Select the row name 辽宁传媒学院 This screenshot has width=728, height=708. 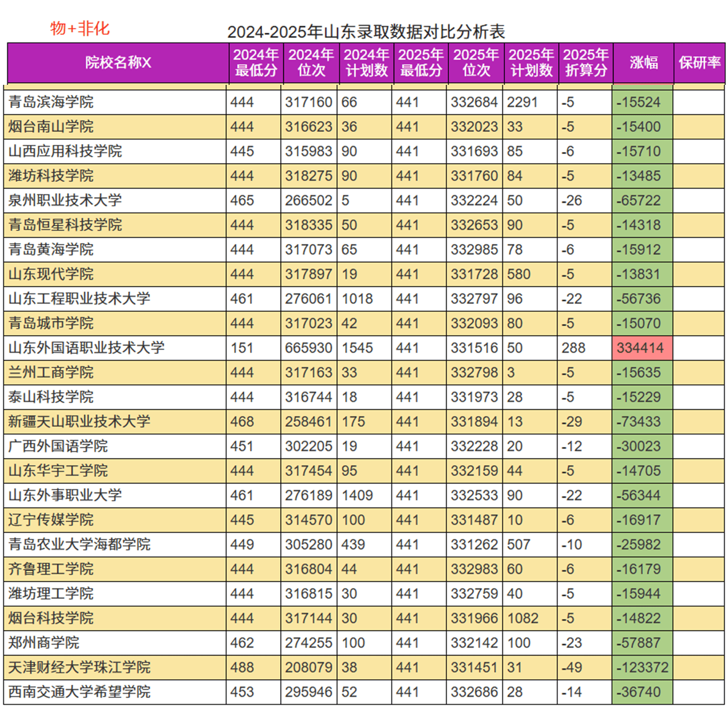tap(51, 520)
